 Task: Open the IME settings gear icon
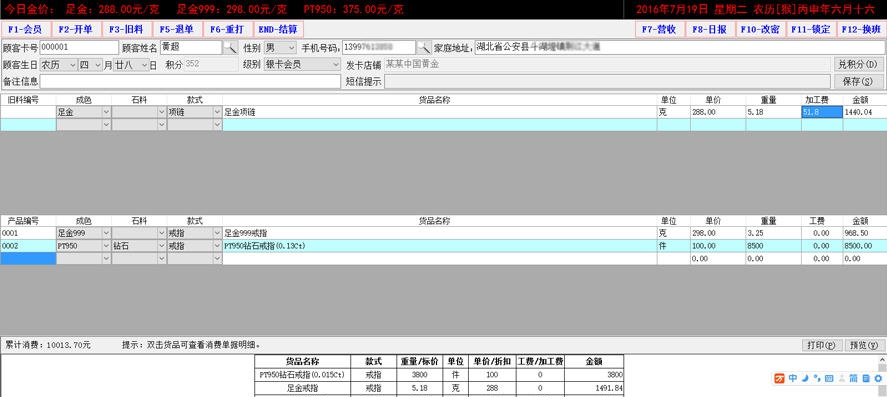click(x=878, y=378)
